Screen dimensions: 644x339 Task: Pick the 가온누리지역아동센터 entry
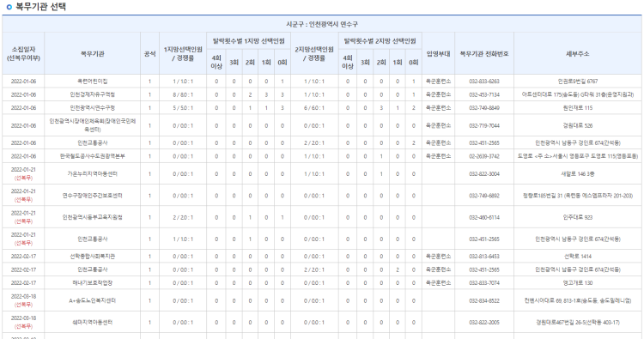[x=93, y=174]
